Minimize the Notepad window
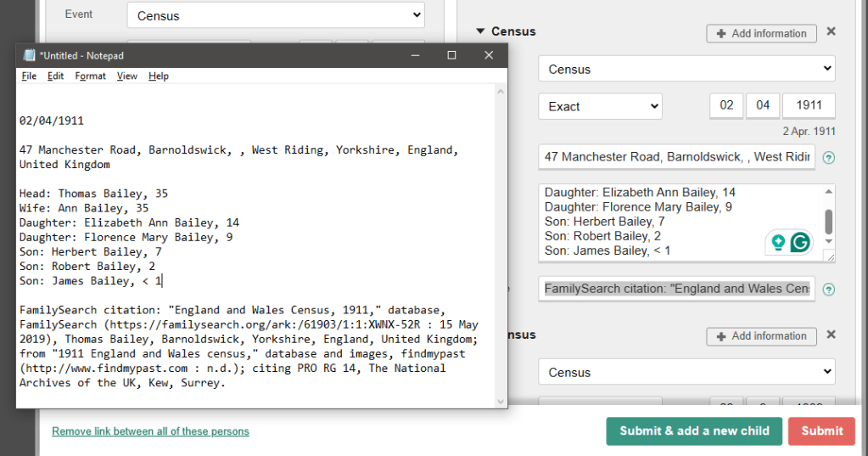 414,55
